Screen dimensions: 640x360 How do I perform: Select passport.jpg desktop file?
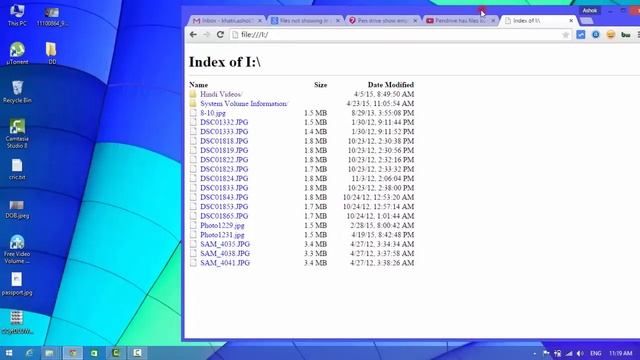(17, 284)
